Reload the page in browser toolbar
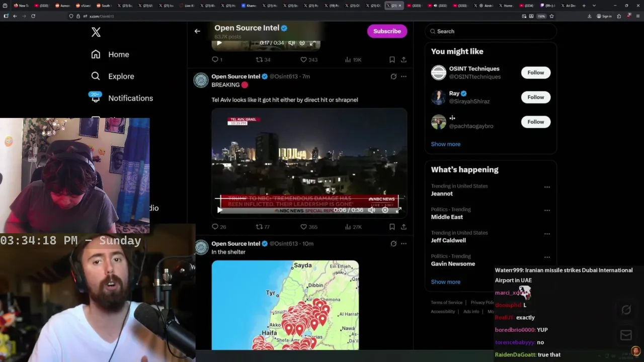 click(x=33, y=16)
